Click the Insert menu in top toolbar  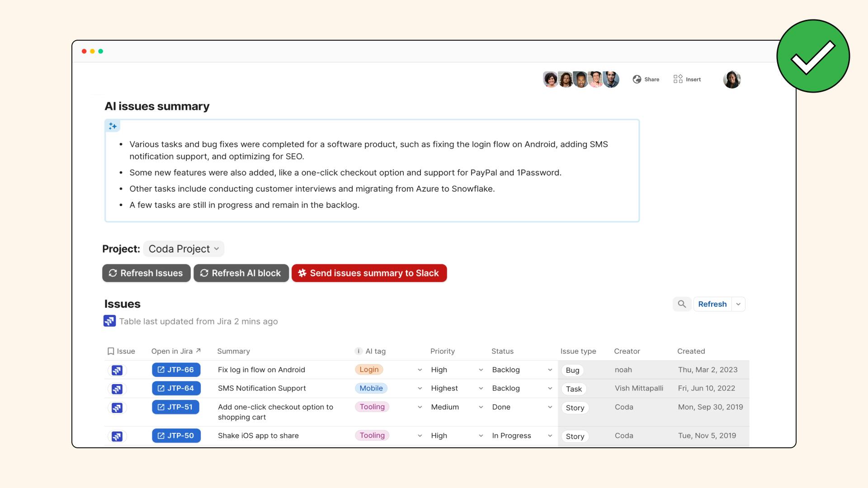point(687,79)
